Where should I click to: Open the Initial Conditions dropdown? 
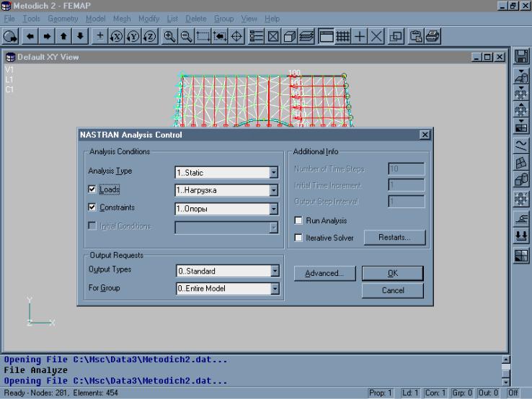273,228
